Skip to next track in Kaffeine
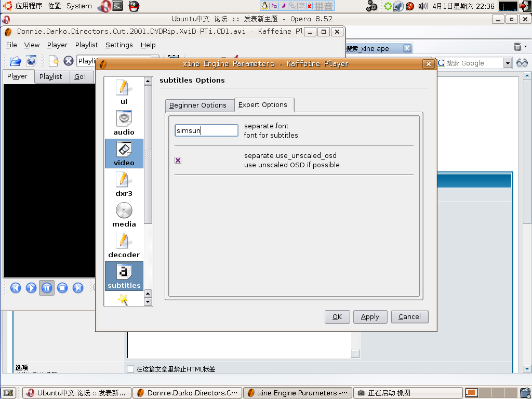The height and width of the screenshot is (399, 532). 78,288
